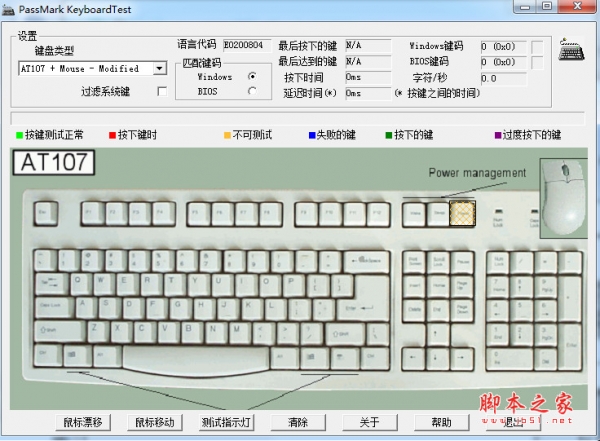This screenshot has height=441, width=600.
Task: Select the BIOS key code radio button
Action: (x=252, y=91)
